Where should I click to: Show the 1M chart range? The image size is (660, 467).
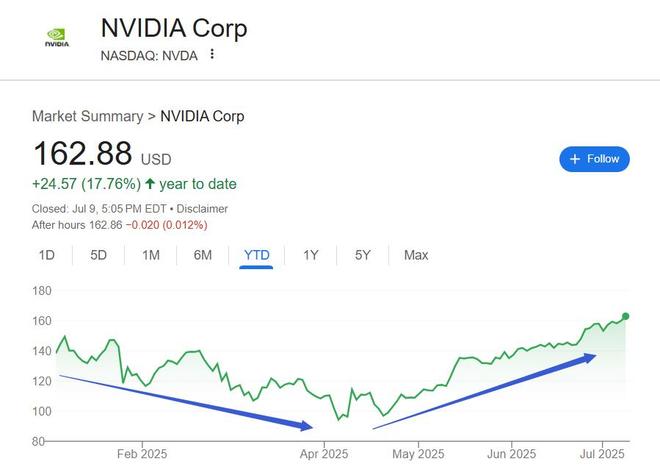point(151,255)
